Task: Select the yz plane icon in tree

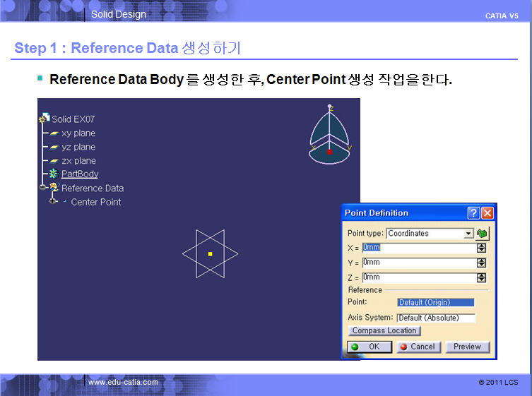Action: (54, 147)
